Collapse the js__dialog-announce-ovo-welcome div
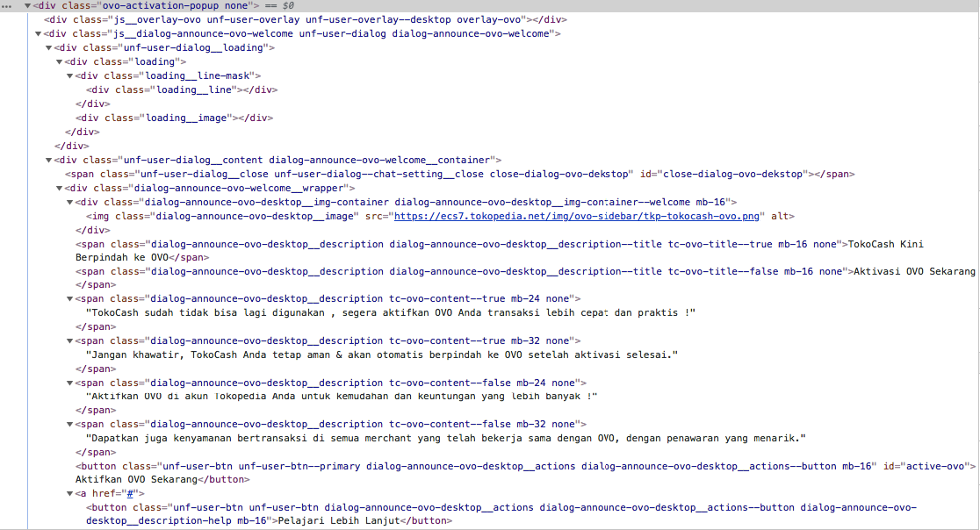980x530 pixels. click(x=38, y=34)
